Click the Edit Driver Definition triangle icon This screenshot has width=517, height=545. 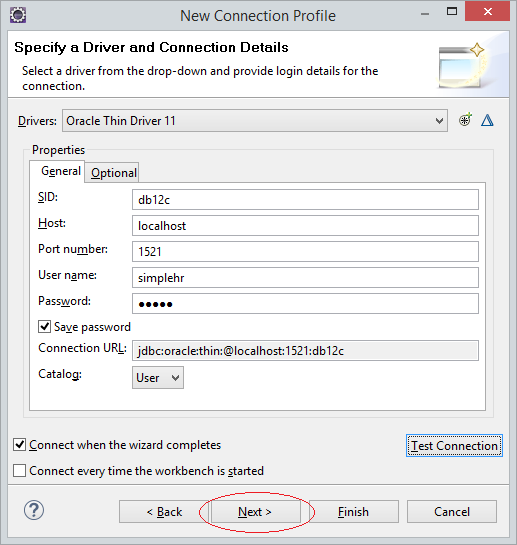tap(487, 120)
